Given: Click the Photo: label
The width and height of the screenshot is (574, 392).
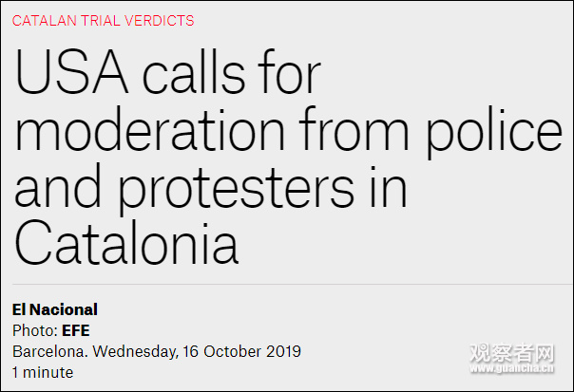Looking at the screenshot, I should coord(34,330).
